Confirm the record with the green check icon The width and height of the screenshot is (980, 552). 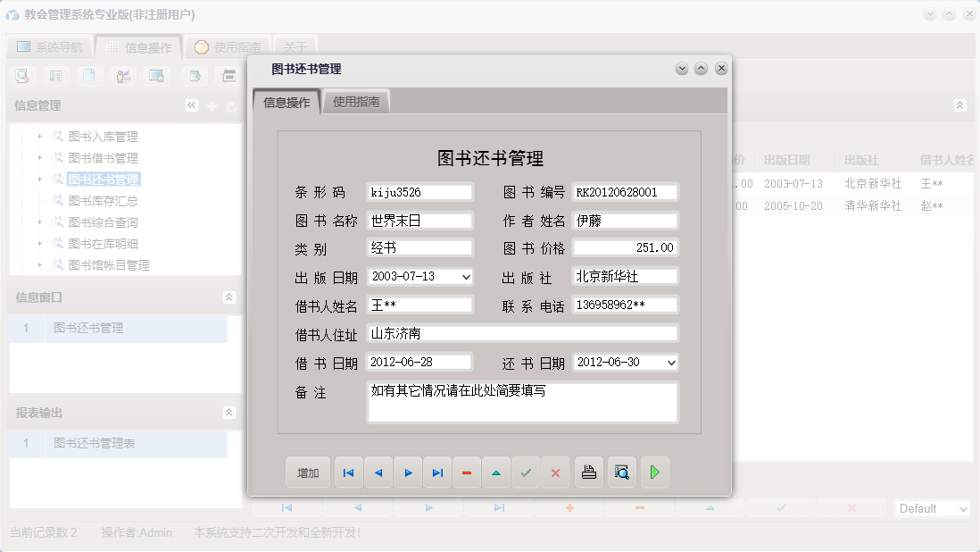tap(526, 473)
